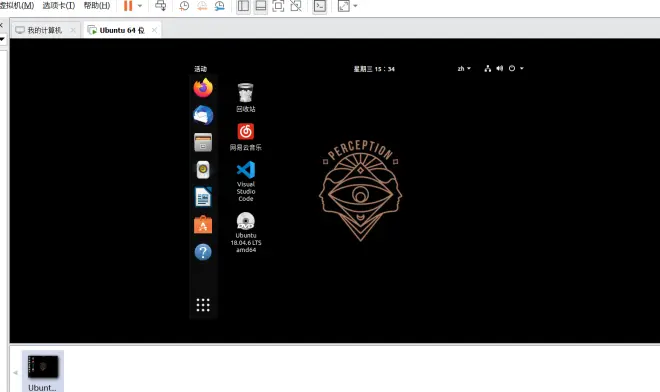
Task: Toggle the console view button
Action: [320, 6]
